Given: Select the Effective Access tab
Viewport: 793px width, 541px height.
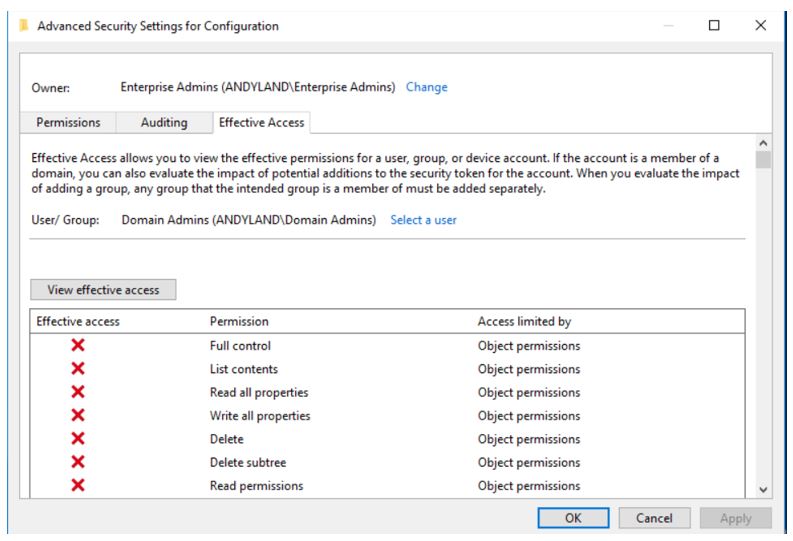Looking at the screenshot, I should 261,122.
